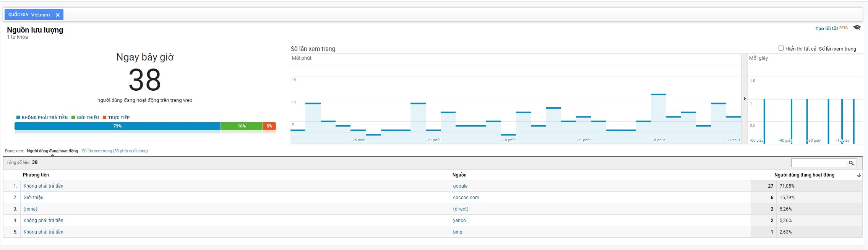Viewport: 868px width, 250px height.
Task: Click the '(direct)' source link
Action: [461, 209]
